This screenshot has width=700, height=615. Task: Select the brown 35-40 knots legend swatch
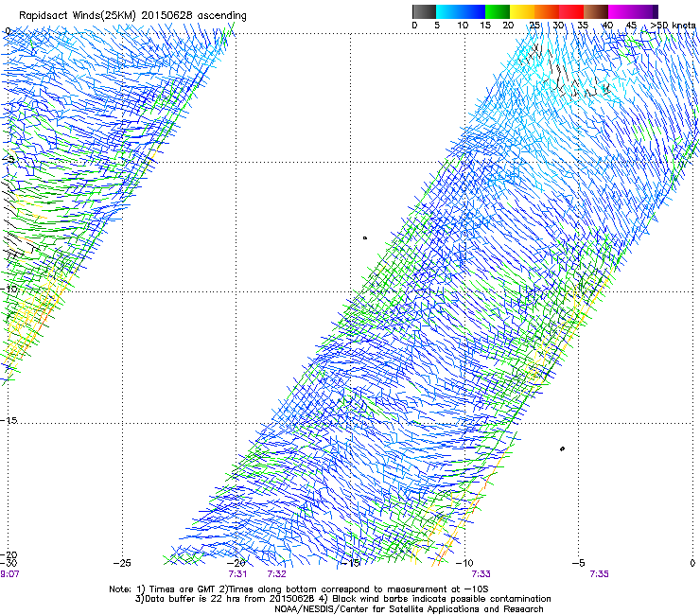point(596,11)
